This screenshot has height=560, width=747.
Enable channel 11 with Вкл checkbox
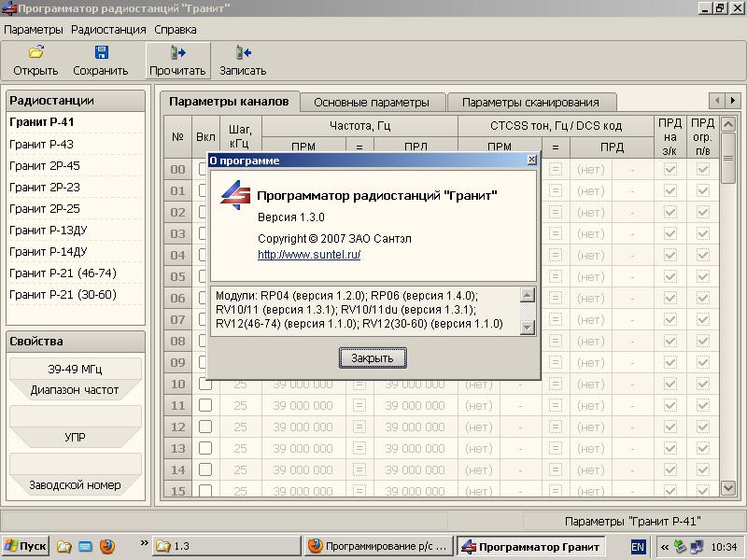(x=205, y=405)
